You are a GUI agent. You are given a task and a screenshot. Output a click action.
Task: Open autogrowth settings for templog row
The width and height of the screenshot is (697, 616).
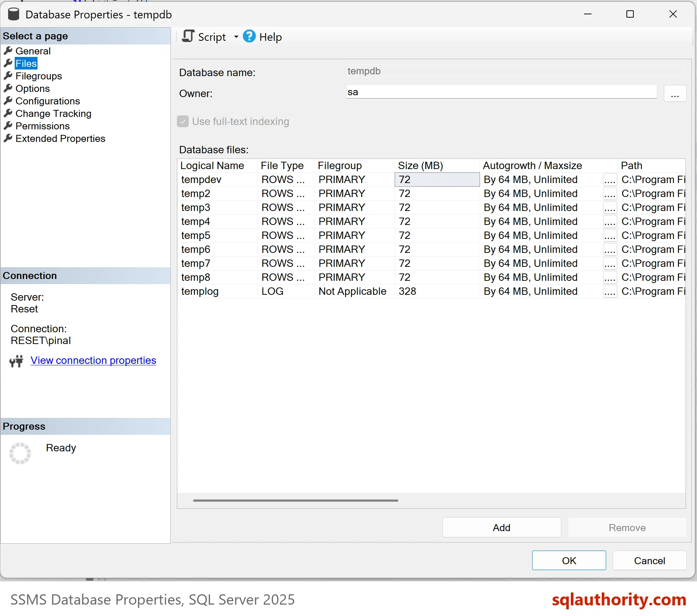(x=610, y=292)
